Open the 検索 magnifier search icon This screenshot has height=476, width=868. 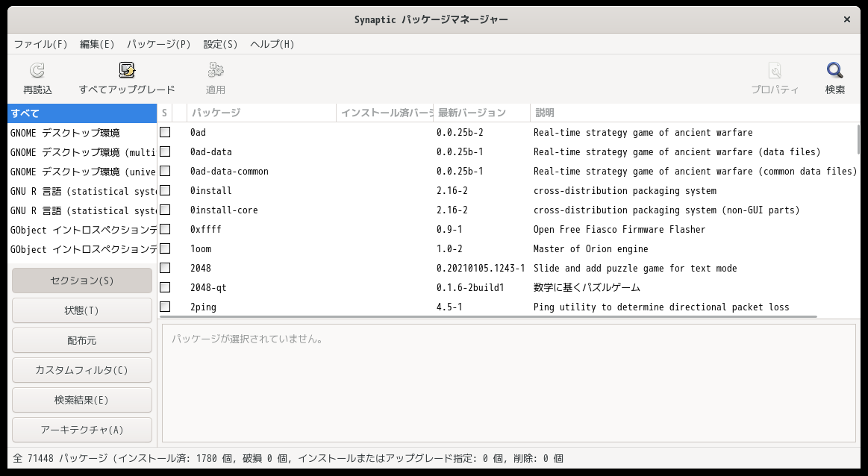[x=834, y=70]
